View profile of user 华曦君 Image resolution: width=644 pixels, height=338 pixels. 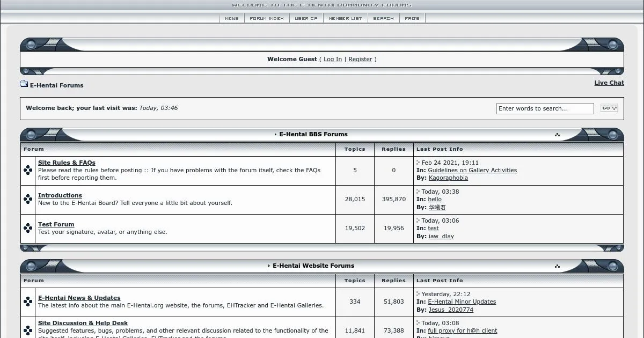click(437, 207)
